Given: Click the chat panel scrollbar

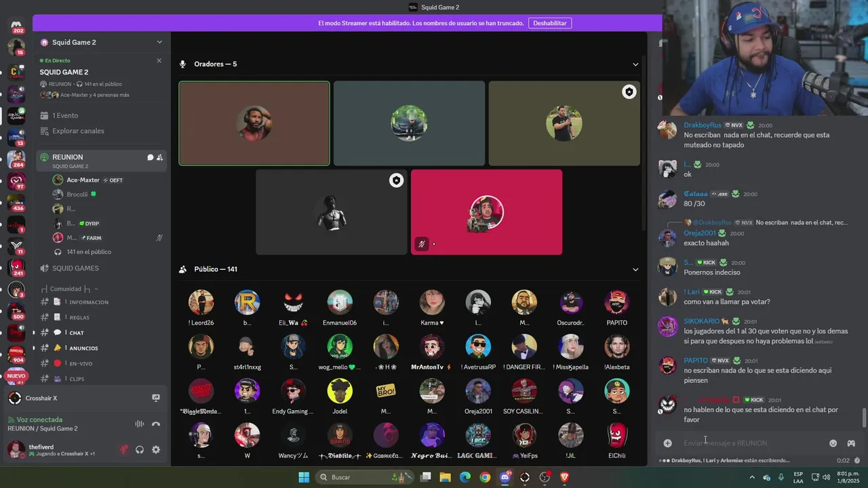Looking at the screenshot, I should tap(864, 418).
